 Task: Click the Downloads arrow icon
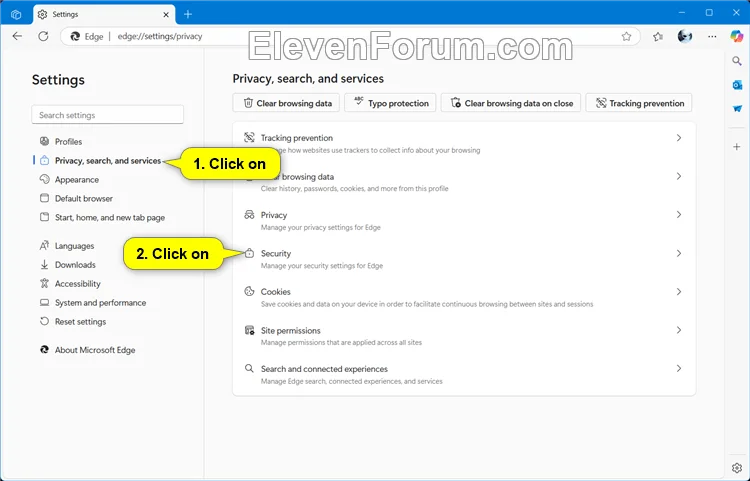pyautogui.click(x=44, y=264)
